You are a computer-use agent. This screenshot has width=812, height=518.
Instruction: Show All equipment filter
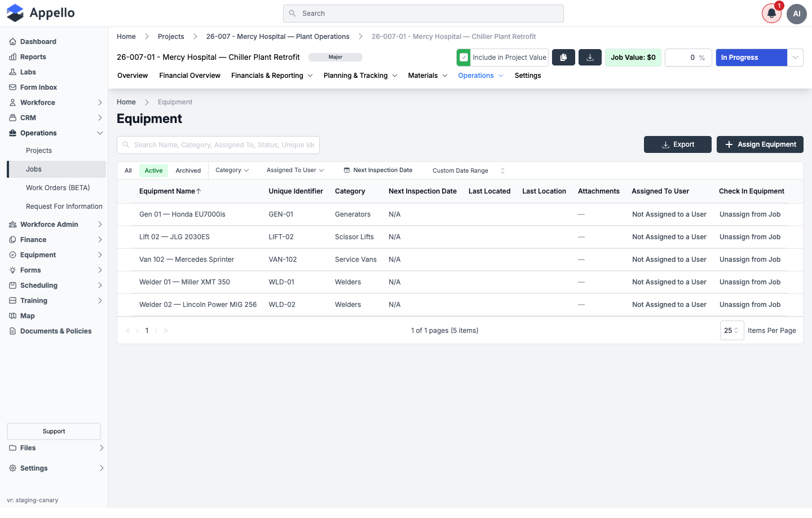tap(128, 170)
